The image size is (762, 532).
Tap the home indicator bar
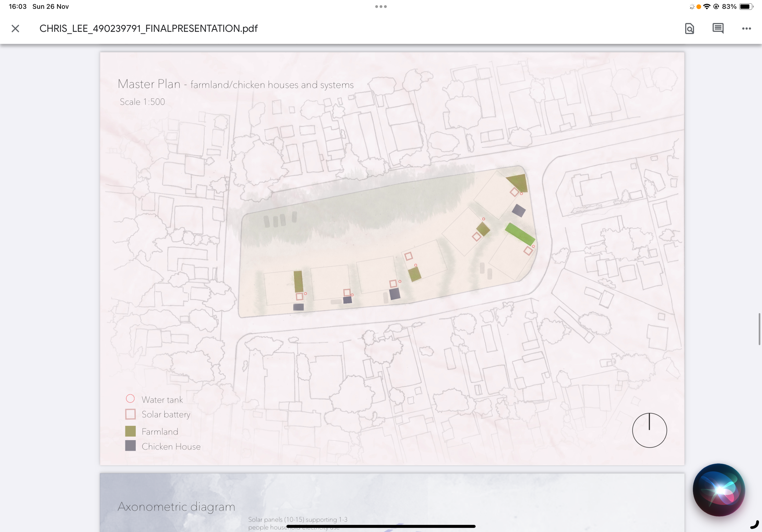(381, 526)
